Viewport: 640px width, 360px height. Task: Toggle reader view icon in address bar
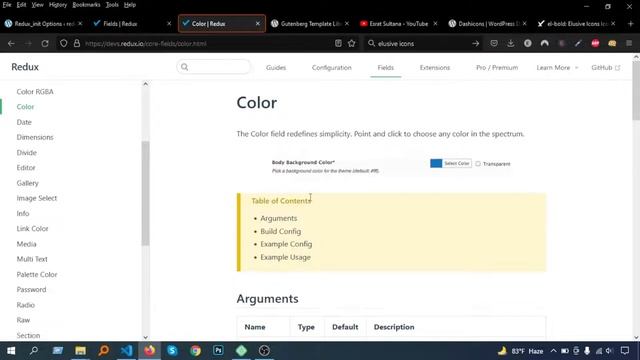tap(338, 43)
